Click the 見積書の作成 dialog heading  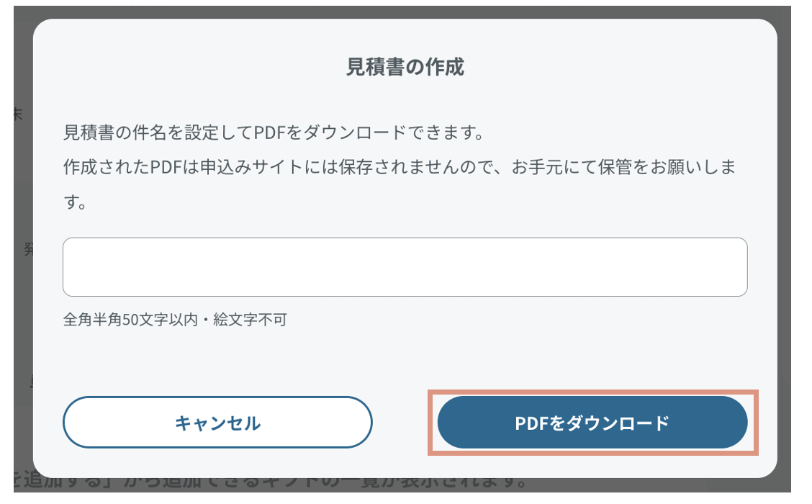click(405, 67)
